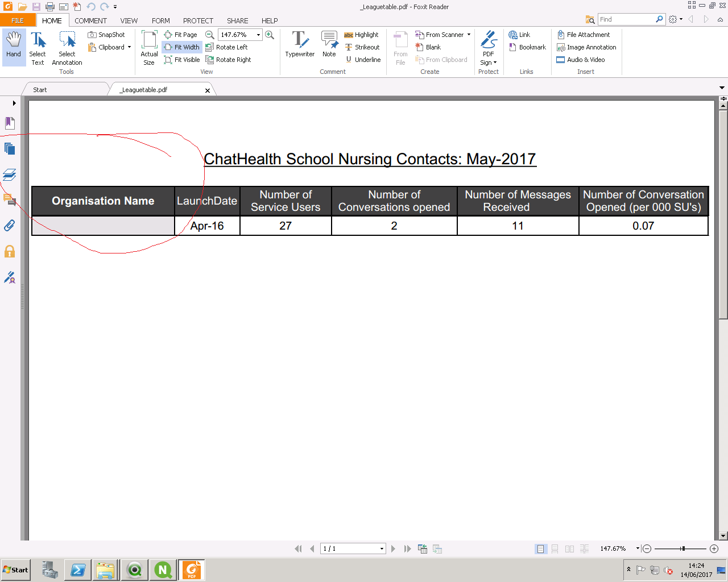This screenshot has height=582, width=728.
Task: Click Fit Page view option
Action: 180,35
